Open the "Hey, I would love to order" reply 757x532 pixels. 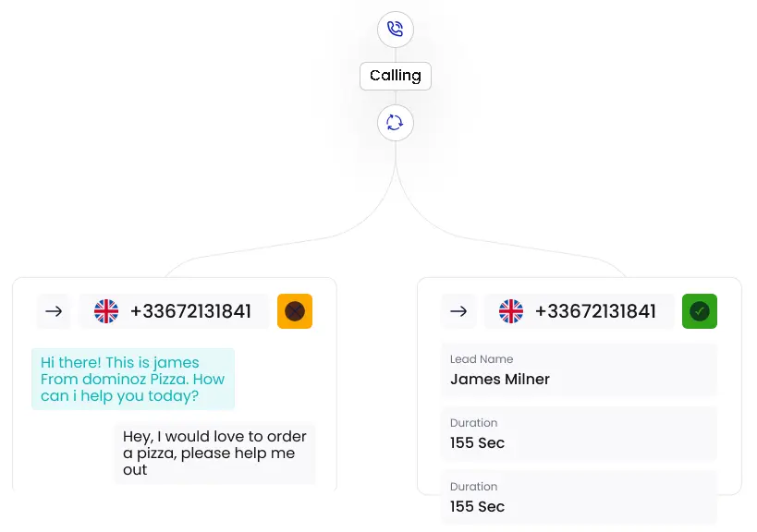[214, 453]
